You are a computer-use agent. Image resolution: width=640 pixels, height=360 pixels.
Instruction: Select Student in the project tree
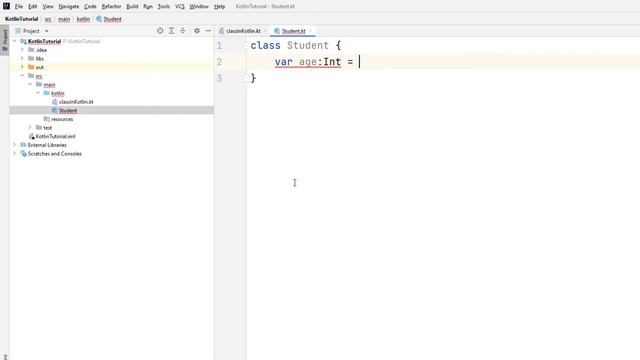pyautogui.click(x=68, y=111)
